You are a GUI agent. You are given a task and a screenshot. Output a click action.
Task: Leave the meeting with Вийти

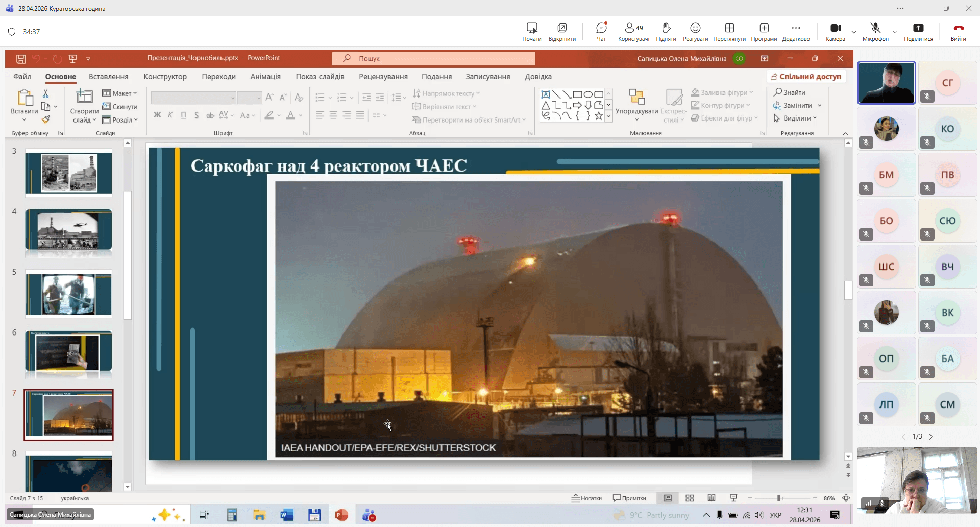pos(958,29)
